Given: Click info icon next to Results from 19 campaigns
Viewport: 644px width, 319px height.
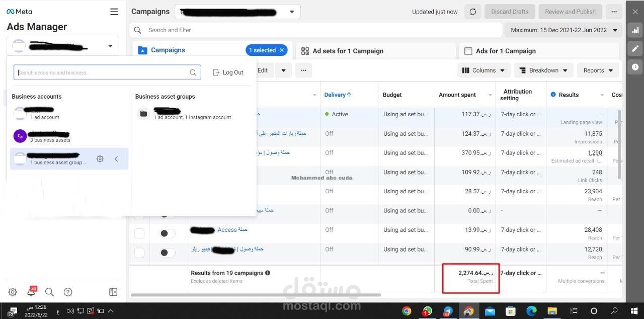Looking at the screenshot, I should point(268,273).
